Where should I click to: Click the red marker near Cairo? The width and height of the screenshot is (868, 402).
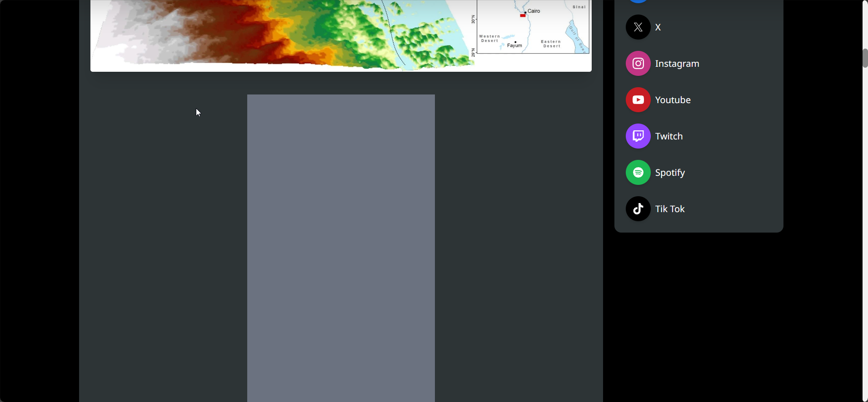click(523, 16)
